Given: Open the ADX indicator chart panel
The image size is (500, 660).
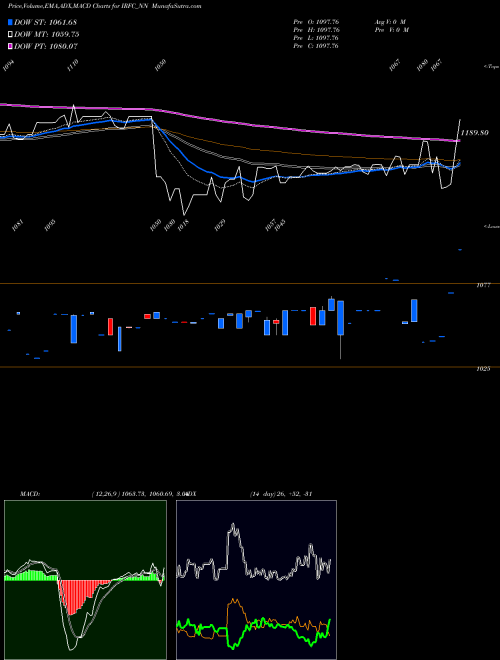Looking at the screenshot, I should (256, 580).
